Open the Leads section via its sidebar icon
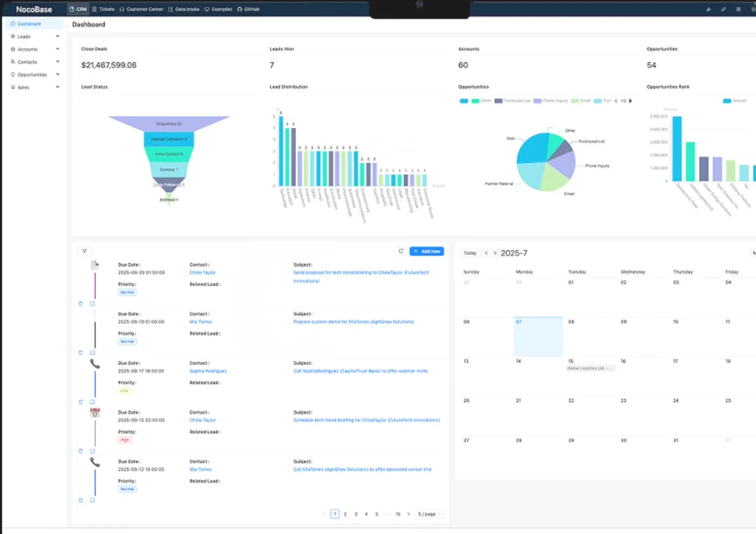Image resolution: width=756 pixels, height=534 pixels. pos(13,36)
